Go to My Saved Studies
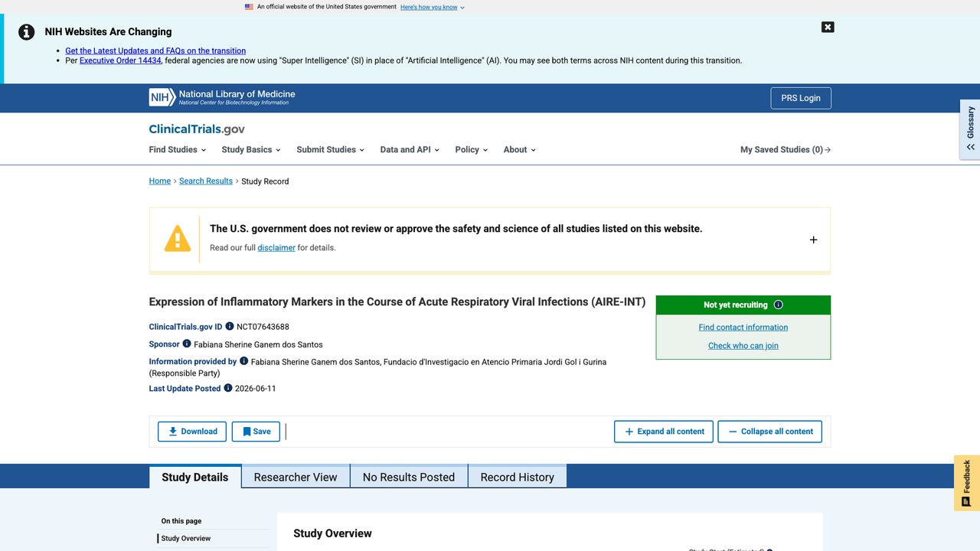The width and height of the screenshot is (980, 551). tap(786, 150)
